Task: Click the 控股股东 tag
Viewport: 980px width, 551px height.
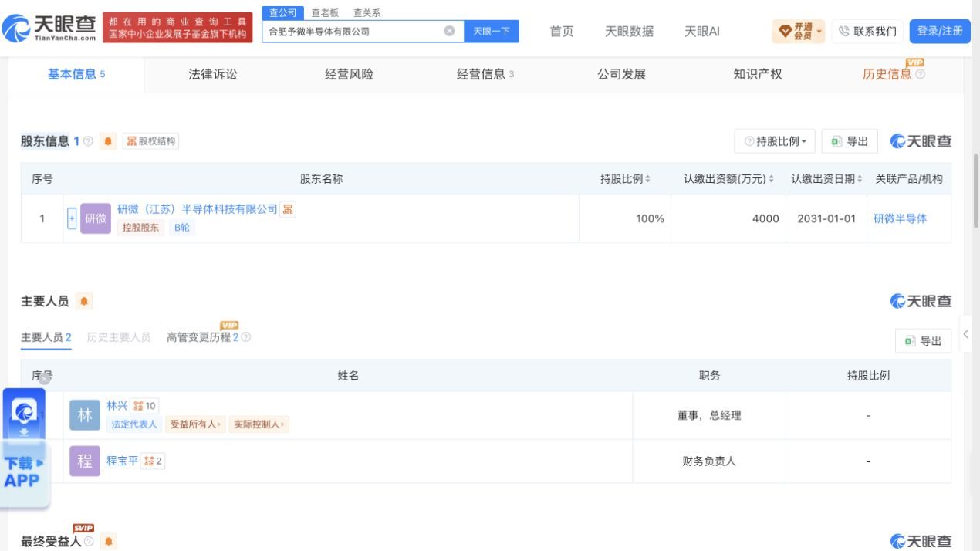Action: (x=140, y=228)
